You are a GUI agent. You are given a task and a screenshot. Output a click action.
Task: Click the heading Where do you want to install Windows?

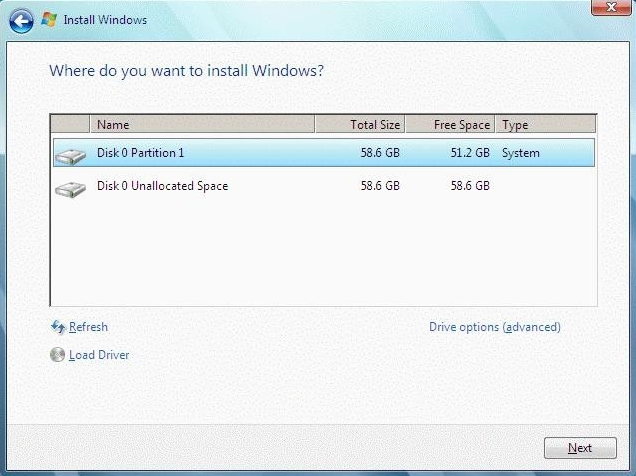click(x=187, y=71)
